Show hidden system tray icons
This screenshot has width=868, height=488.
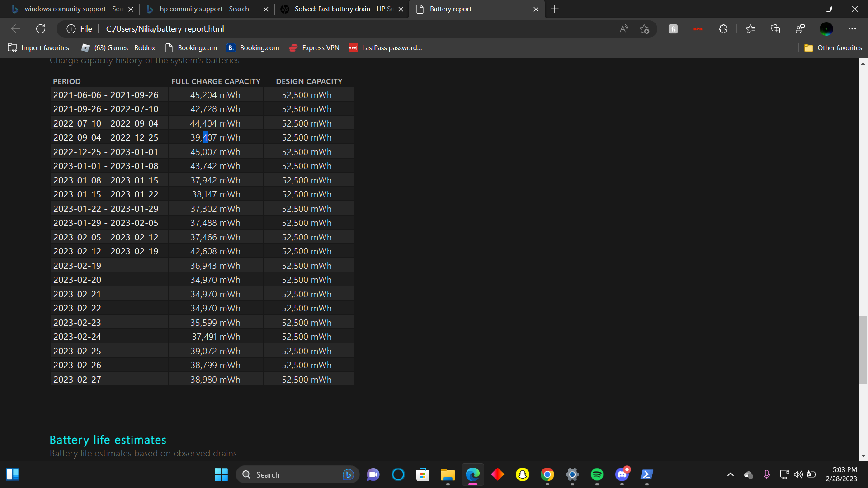click(x=731, y=474)
